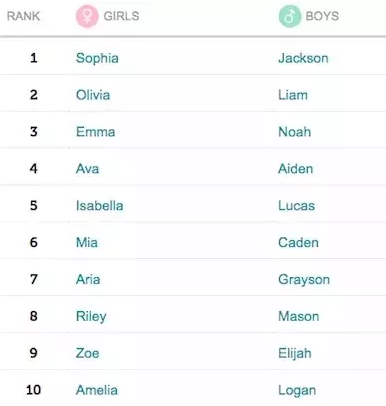This screenshot has height=406, width=386.
Task: Open the Noah name link
Action: pyautogui.click(x=295, y=132)
